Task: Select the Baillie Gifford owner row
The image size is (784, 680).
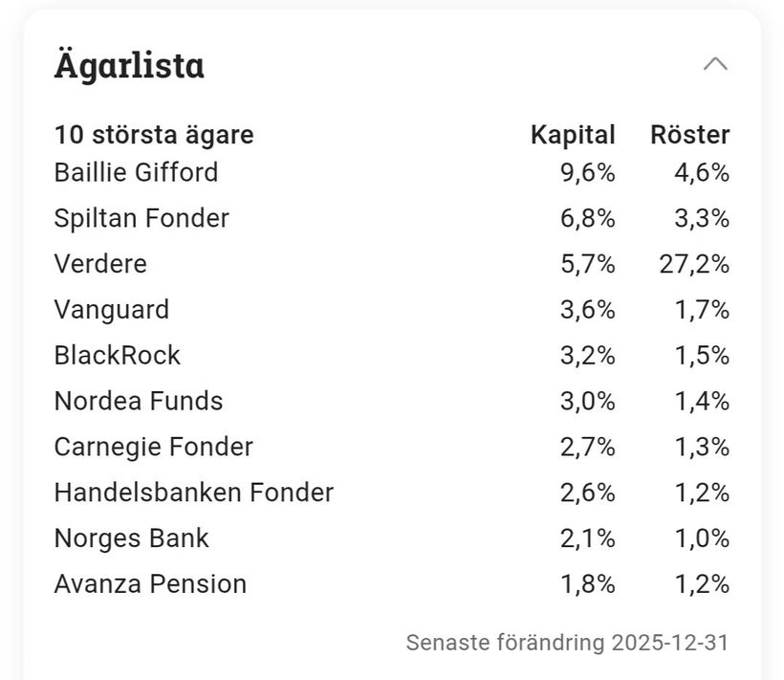Action: click(136, 172)
